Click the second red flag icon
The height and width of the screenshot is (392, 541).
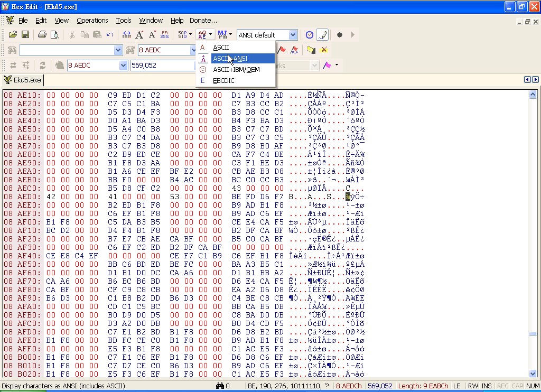(x=294, y=50)
